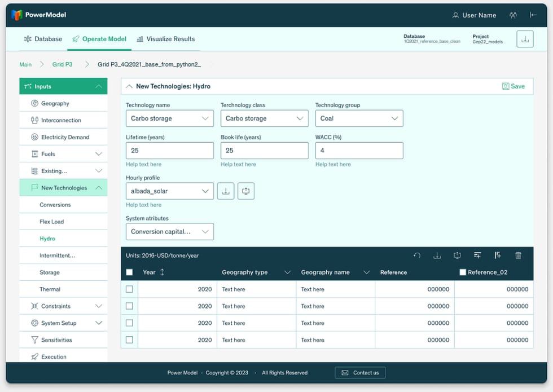Click the envelope icon in Contact us
This screenshot has width=553, height=392.
[345, 373]
